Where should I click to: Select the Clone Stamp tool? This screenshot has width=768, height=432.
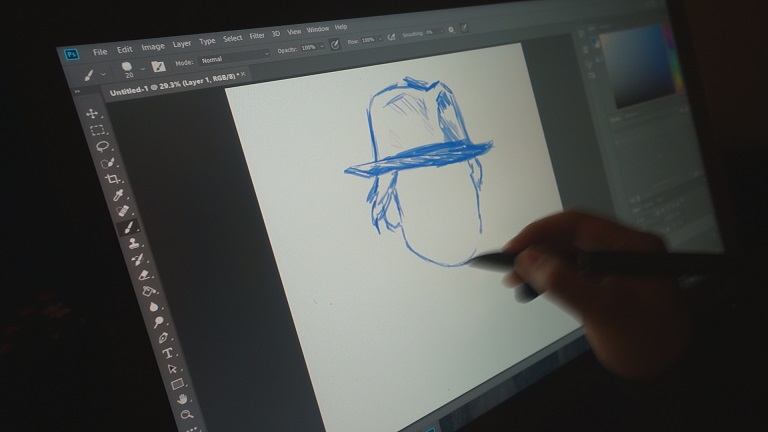pos(133,243)
